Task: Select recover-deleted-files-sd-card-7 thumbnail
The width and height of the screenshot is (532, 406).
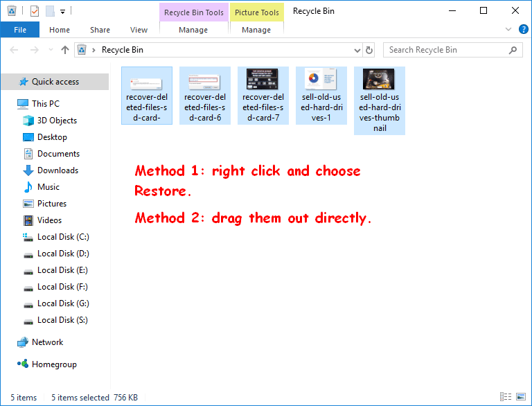Action: pos(263,79)
